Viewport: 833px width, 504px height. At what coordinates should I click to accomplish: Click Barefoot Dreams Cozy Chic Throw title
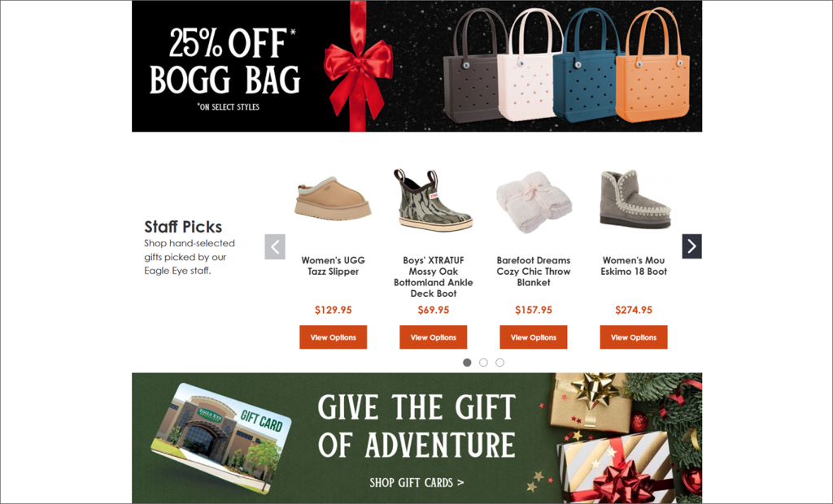pos(534,272)
